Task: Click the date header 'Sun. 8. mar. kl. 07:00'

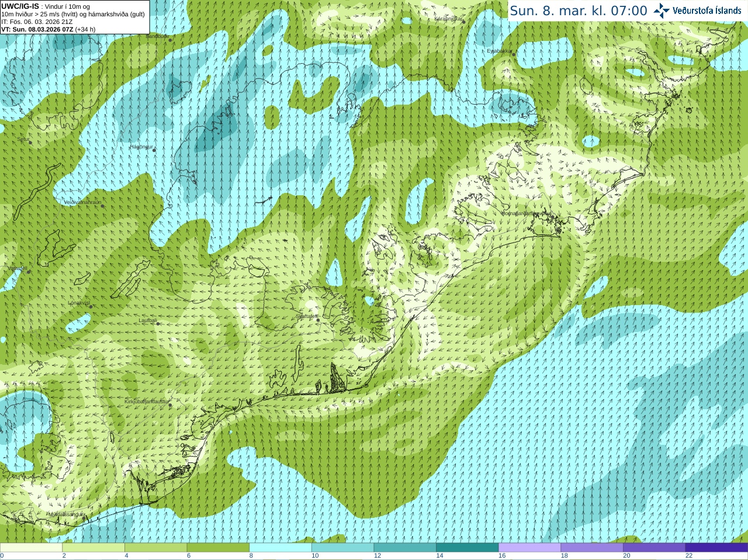Action: [579, 11]
